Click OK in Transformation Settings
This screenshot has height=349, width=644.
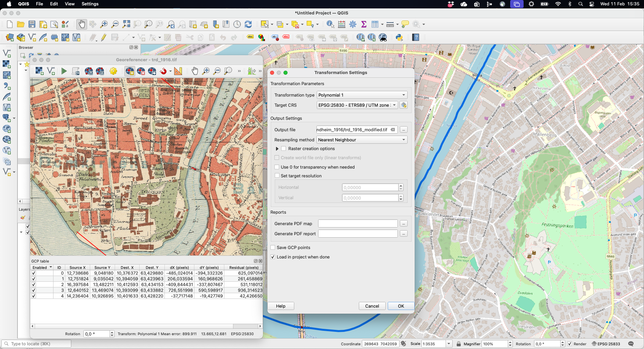click(x=401, y=306)
